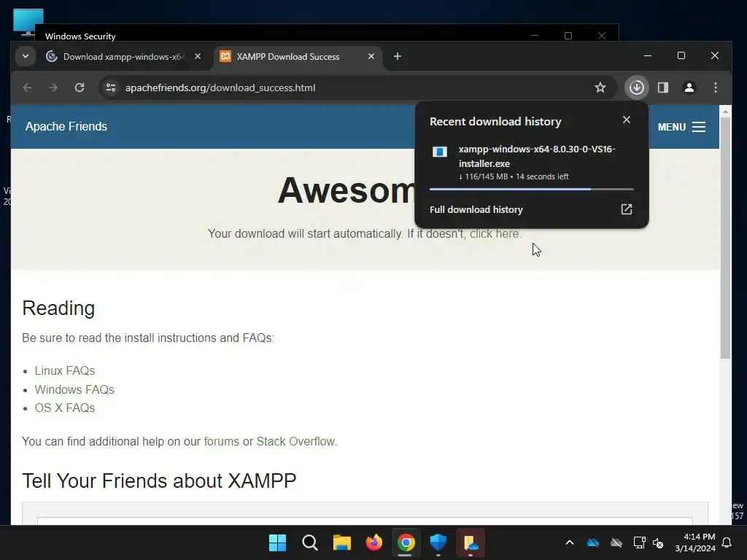
Task: Click the last pinned taskbar app icon
Action: click(471, 542)
